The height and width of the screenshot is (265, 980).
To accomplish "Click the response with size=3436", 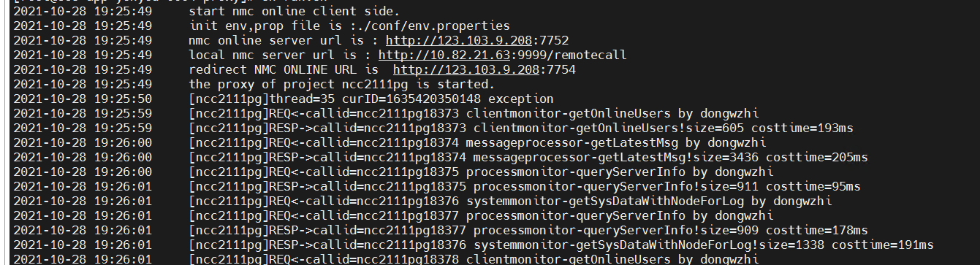I will point(528,157).
